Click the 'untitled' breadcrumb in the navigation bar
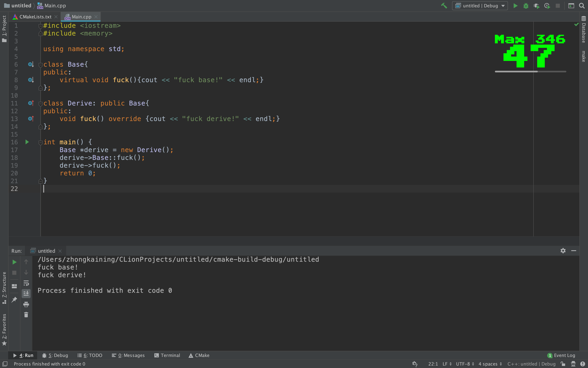The image size is (588, 368). [18, 6]
